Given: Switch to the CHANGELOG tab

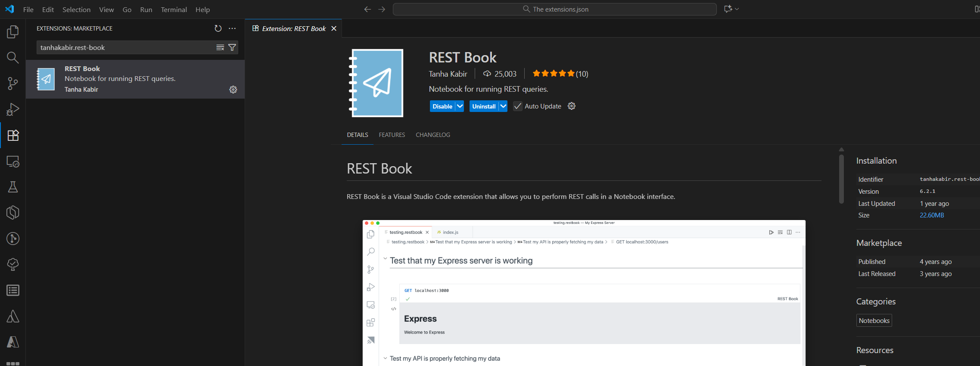Looking at the screenshot, I should [433, 135].
